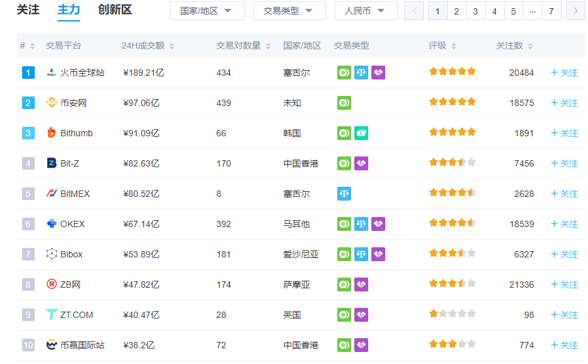
Task: Click blue futures scale icon in 火币全球站 row
Action: (x=361, y=73)
